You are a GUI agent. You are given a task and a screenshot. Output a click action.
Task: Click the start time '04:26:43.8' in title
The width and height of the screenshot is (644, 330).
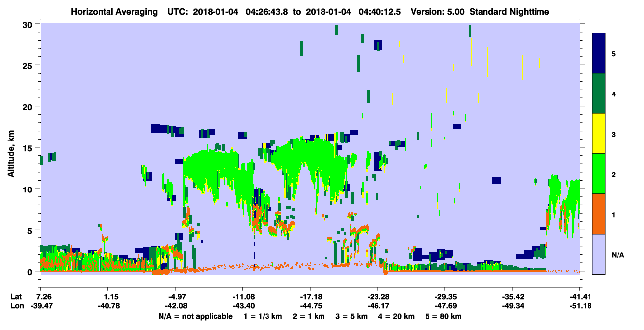pyautogui.click(x=268, y=11)
